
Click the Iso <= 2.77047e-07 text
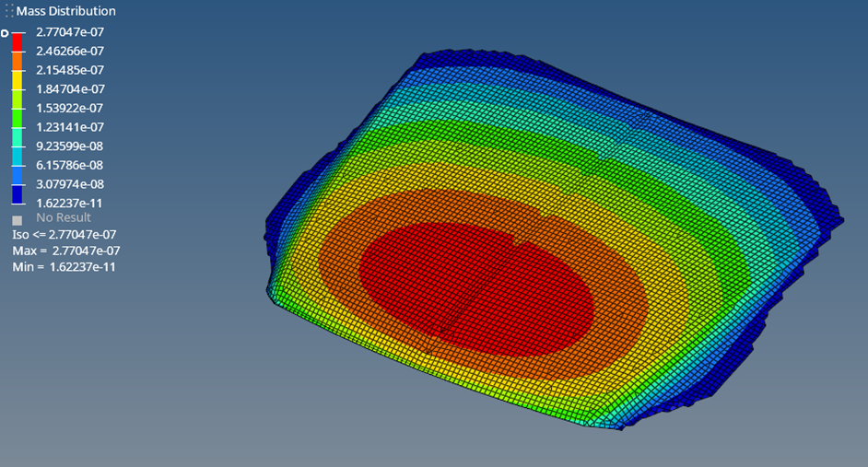[x=65, y=234]
